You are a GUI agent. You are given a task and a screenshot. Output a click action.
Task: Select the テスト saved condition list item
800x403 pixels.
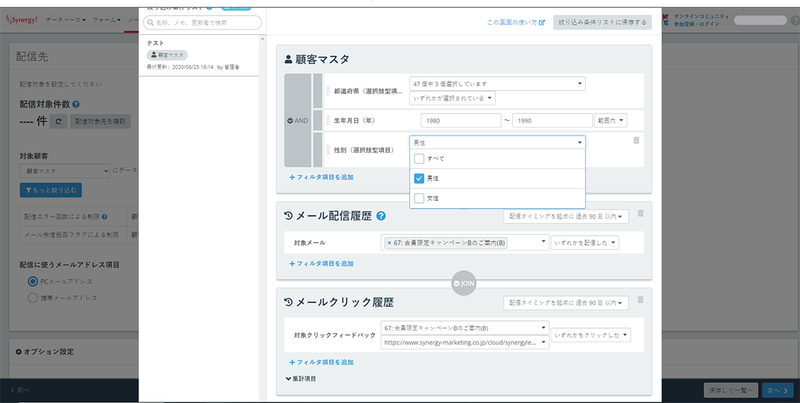(x=199, y=55)
